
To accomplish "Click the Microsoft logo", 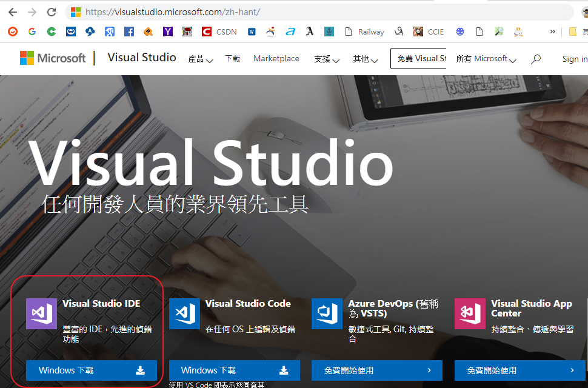I will click(x=53, y=58).
